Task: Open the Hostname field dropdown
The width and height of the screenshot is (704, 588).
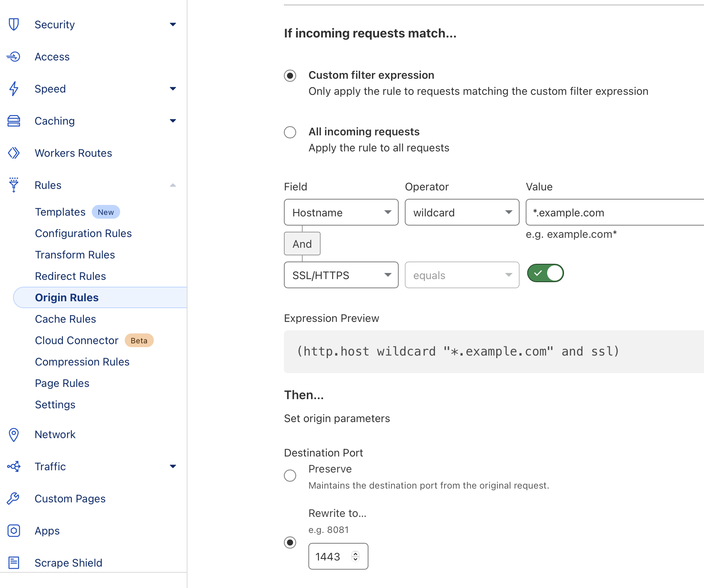Action: pyautogui.click(x=341, y=212)
